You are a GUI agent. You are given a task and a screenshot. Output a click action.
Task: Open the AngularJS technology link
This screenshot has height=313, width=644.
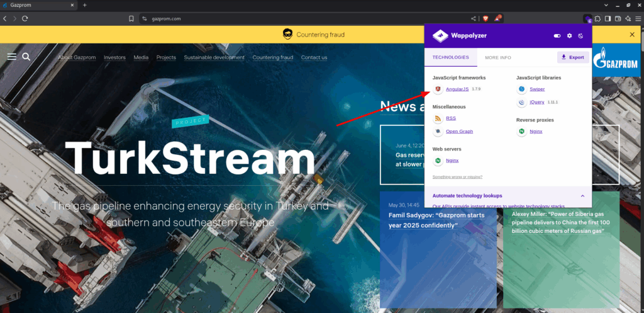457,89
